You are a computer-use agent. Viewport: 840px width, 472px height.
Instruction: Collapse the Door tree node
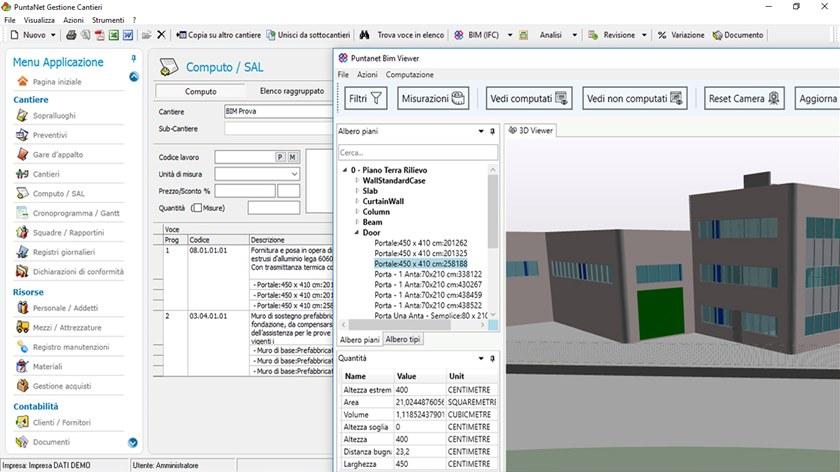355,232
